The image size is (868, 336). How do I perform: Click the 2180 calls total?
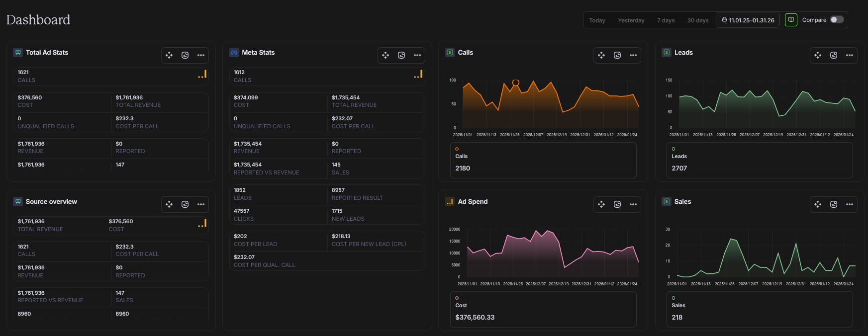coord(463,168)
